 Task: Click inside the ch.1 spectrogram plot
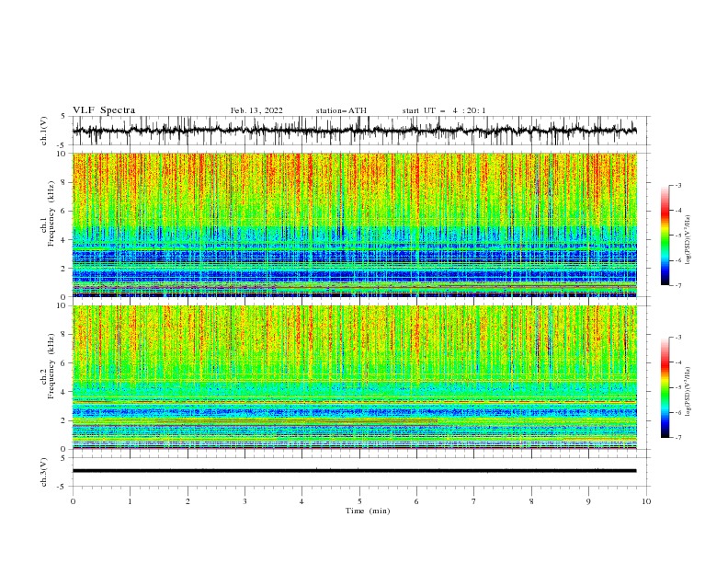click(354, 224)
